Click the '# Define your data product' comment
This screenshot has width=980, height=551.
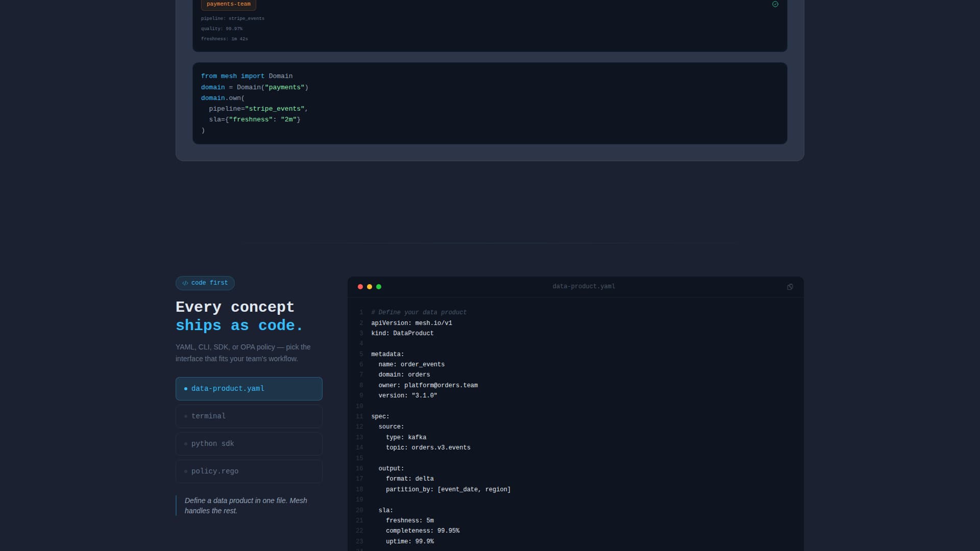click(x=419, y=313)
